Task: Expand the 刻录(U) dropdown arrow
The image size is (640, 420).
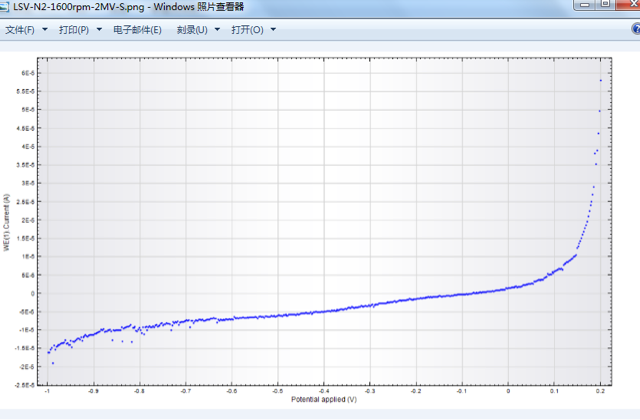Action: coord(218,30)
